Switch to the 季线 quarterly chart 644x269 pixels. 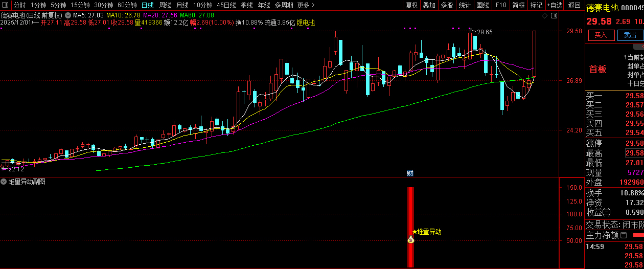pyautogui.click(x=246, y=5)
